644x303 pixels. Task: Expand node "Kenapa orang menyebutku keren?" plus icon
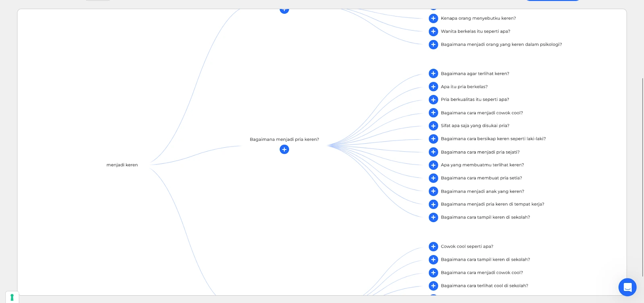click(433, 18)
